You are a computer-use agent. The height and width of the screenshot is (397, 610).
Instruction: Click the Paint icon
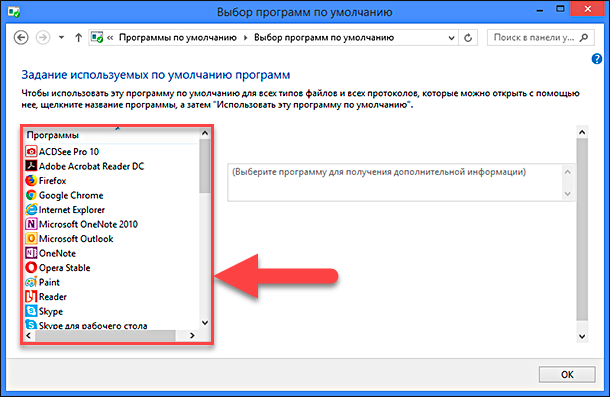[x=31, y=282]
